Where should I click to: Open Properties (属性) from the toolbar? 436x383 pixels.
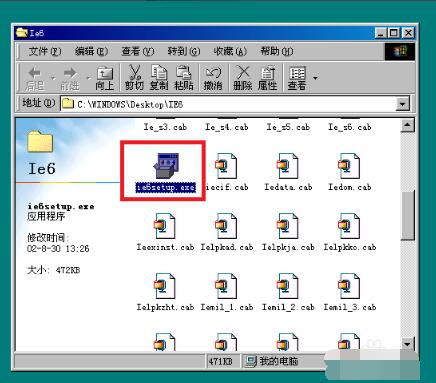[267, 78]
